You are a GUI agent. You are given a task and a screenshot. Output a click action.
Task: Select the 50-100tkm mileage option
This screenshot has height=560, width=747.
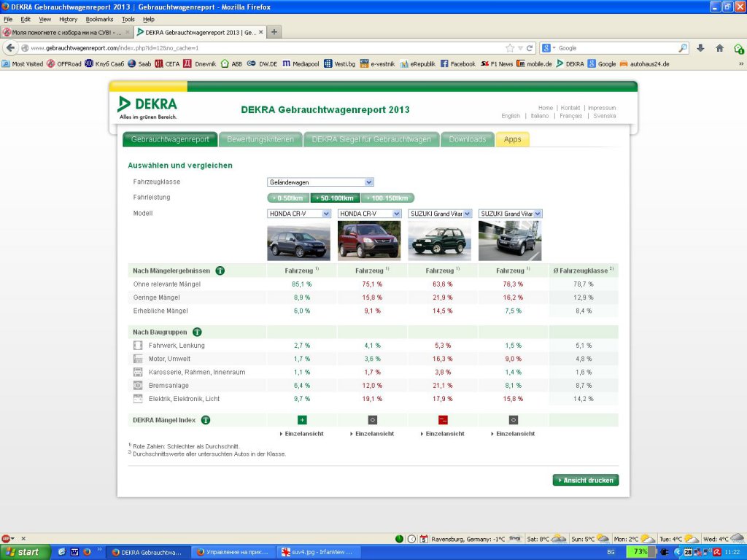point(336,198)
